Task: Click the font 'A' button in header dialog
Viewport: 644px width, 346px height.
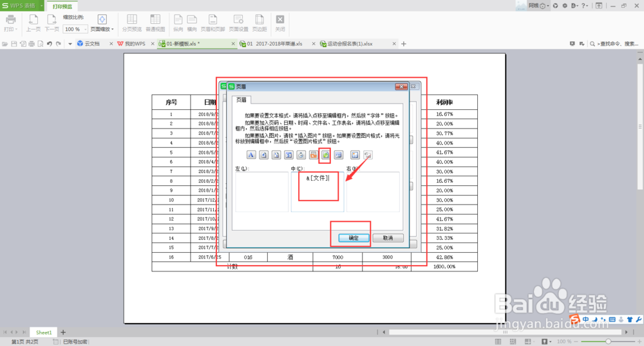Action: tap(251, 154)
